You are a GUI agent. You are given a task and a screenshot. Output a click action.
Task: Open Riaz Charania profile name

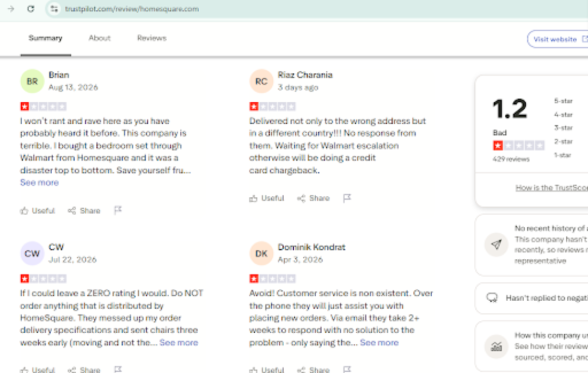[305, 75]
